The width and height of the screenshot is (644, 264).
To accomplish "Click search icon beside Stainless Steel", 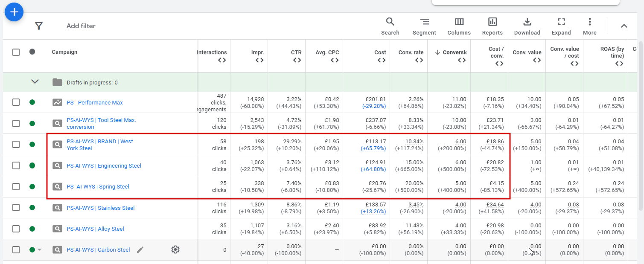I will coord(57,208).
